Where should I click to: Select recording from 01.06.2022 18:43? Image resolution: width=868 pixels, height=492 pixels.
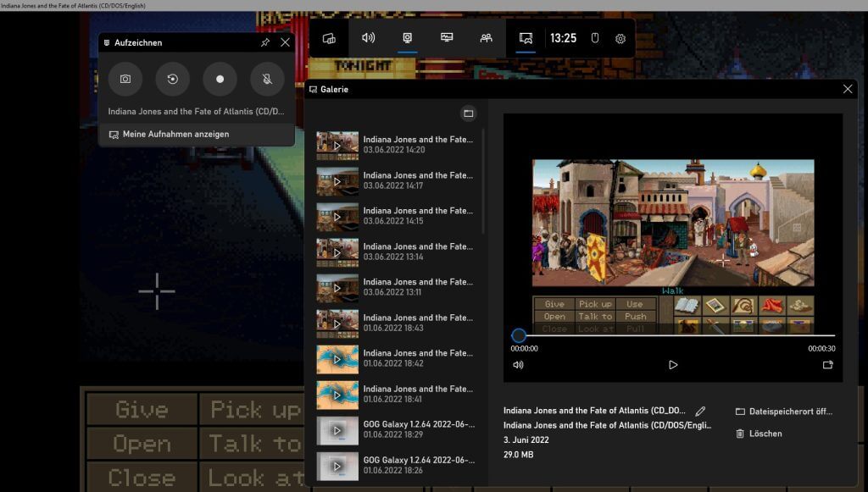(x=397, y=323)
